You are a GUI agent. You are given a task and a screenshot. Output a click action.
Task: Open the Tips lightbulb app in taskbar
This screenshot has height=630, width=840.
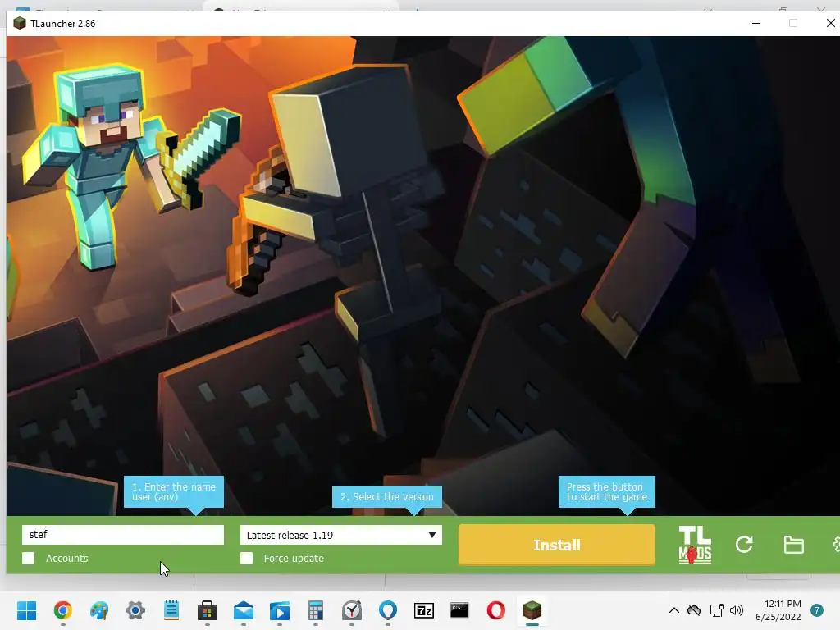[388, 610]
